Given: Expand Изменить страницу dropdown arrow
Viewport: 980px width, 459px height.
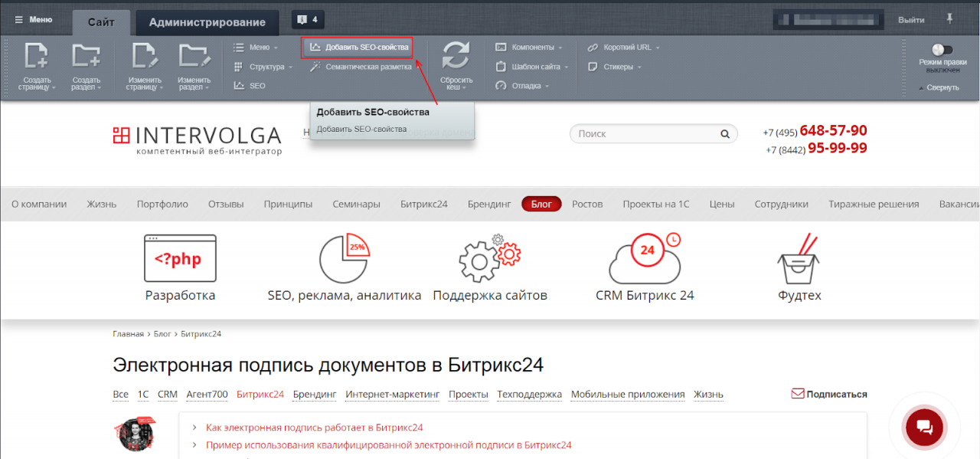Looking at the screenshot, I should point(161,88).
